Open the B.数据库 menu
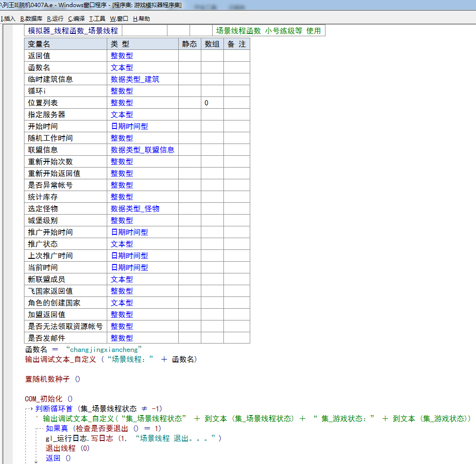 click(31, 19)
